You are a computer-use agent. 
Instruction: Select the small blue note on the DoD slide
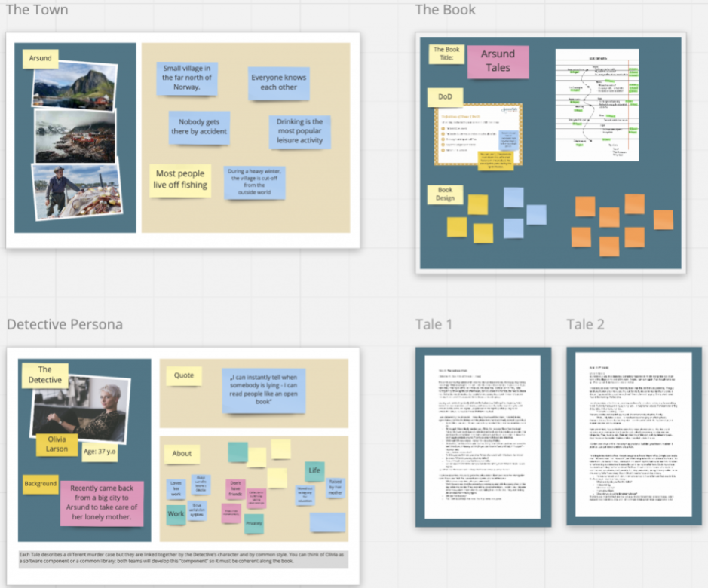click(x=509, y=140)
